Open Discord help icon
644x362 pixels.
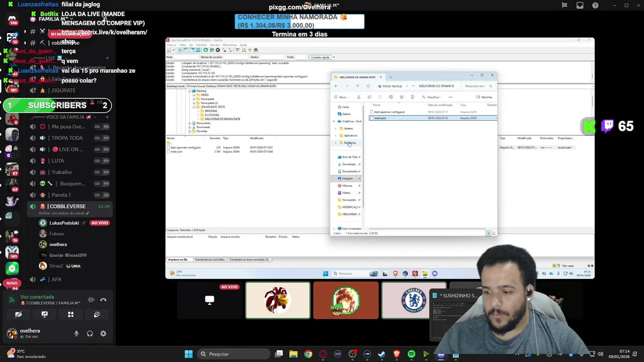click(596, 6)
